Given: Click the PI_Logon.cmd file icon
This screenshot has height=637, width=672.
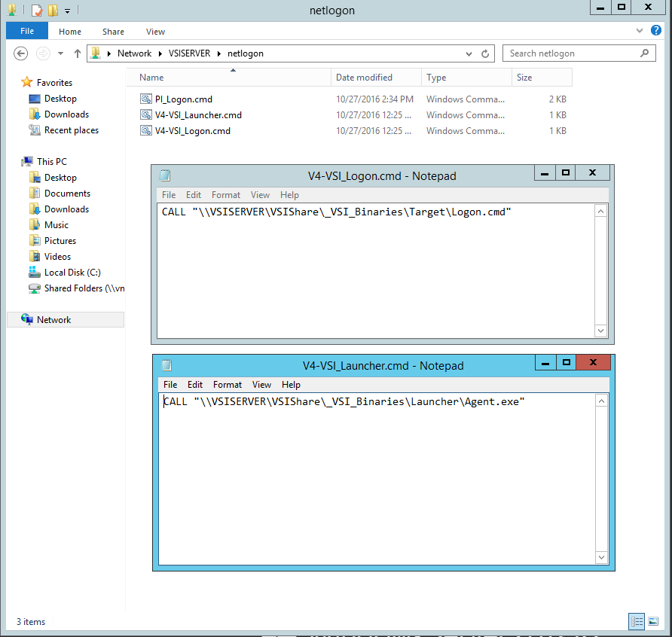Looking at the screenshot, I should point(146,99).
